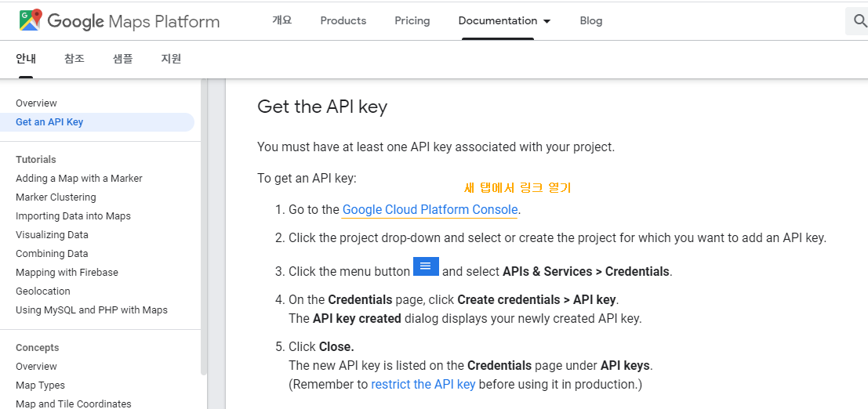
Task: Open the Products nav item
Action: [x=343, y=20]
